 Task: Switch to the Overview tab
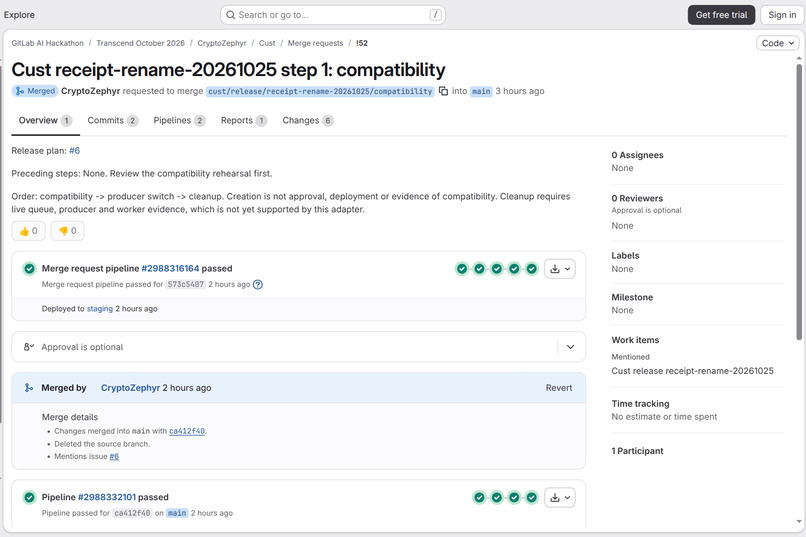(x=45, y=120)
